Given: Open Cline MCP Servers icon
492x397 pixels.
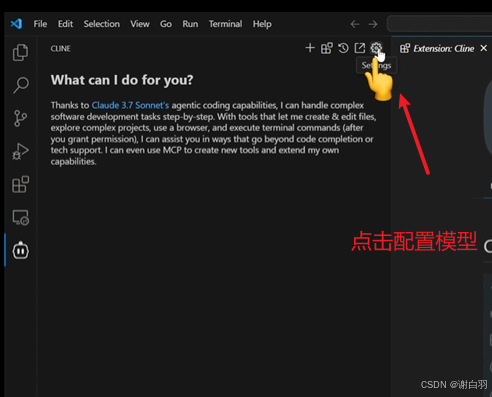Looking at the screenshot, I should pos(327,48).
